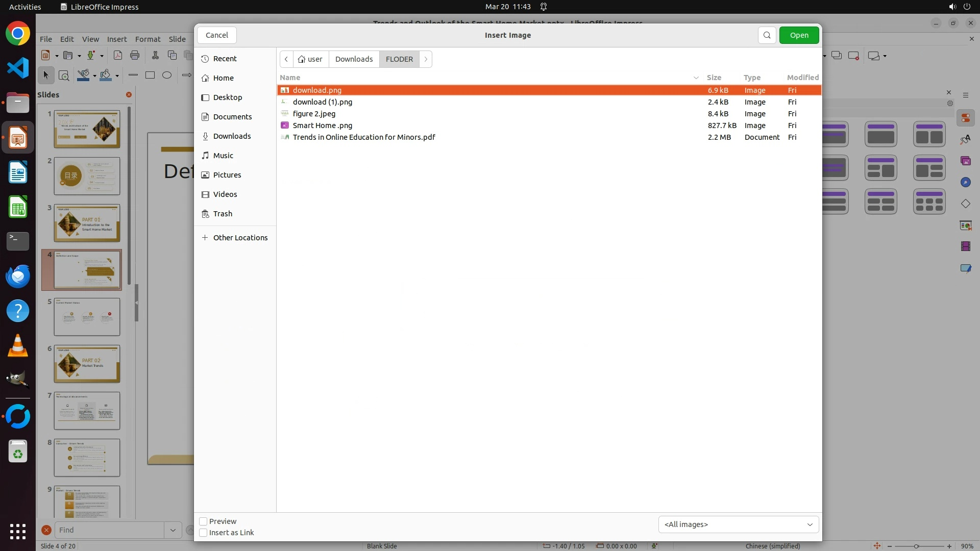
Task: Click the print icon in the toolbar
Action: coord(135,55)
